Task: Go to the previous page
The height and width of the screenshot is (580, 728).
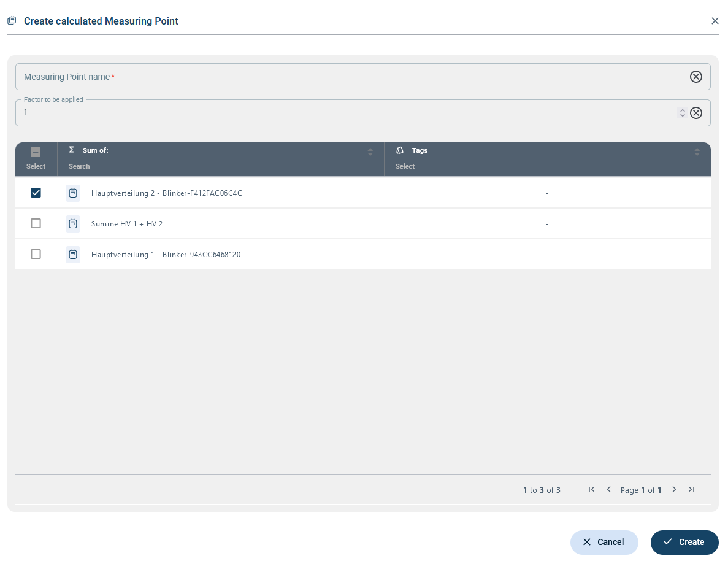Action: (608, 489)
